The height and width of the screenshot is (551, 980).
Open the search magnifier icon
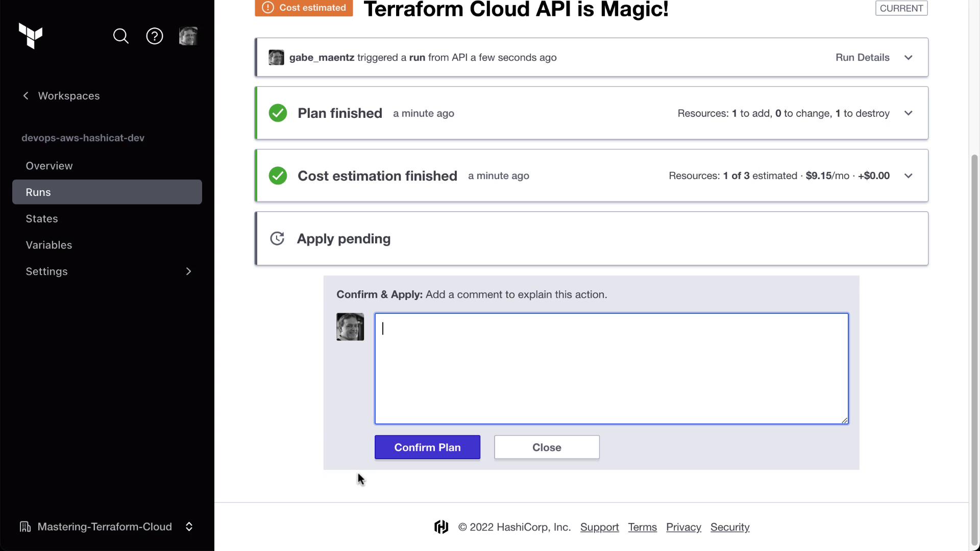click(x=121, y=36)
